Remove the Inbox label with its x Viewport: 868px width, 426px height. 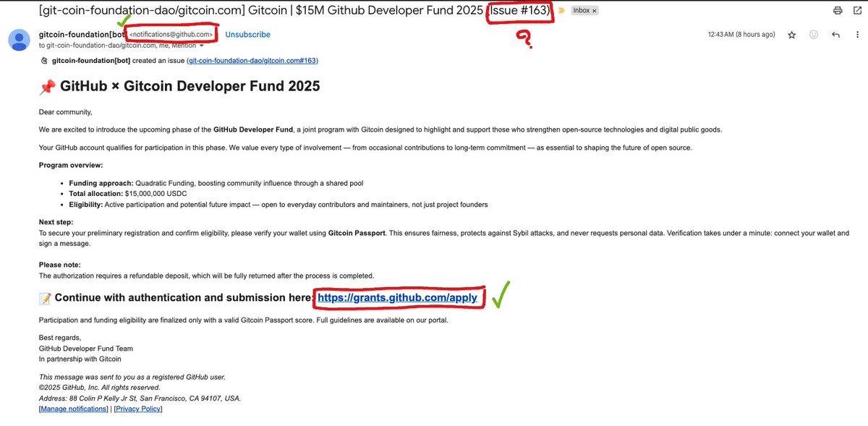click(x=594, y=11)
